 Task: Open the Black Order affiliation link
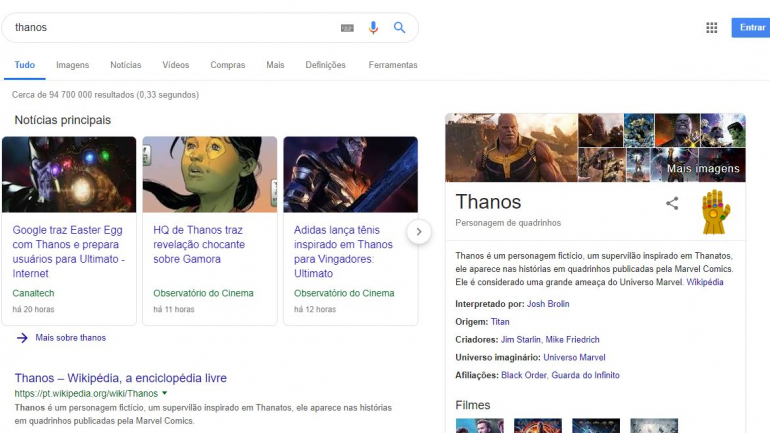click(x=523, y=375)
